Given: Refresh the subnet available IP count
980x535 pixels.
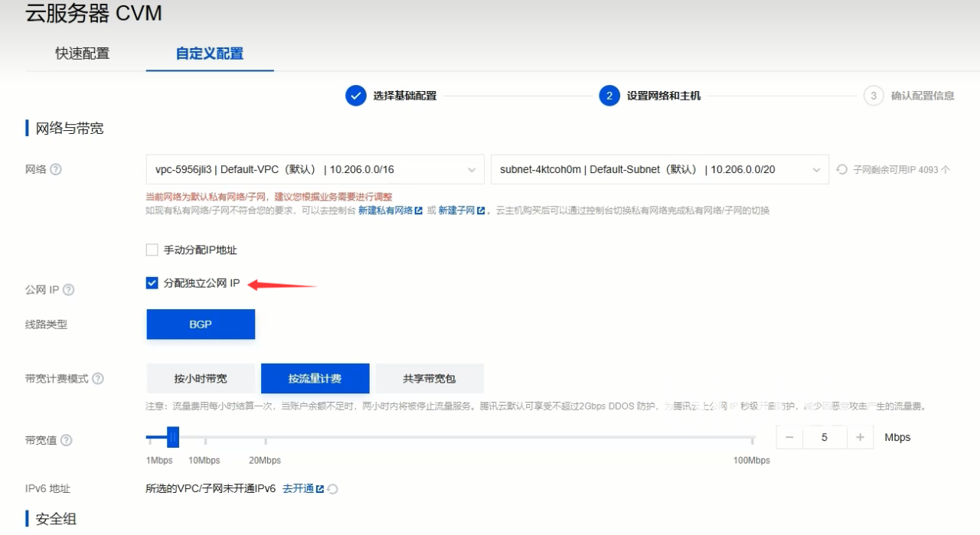Looking at the screenshot, I should [842, 170].
